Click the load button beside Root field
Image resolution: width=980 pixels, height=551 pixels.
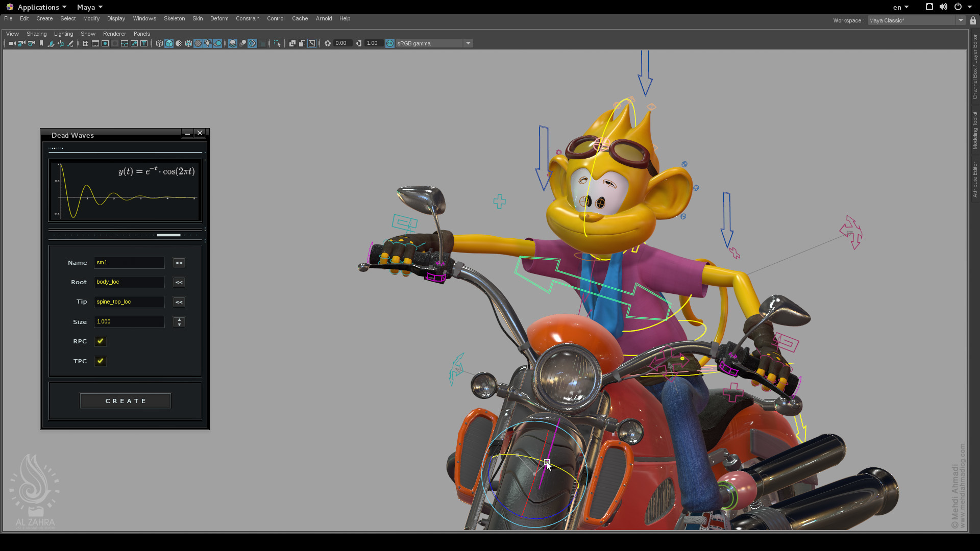pyautogui.click(x=179, y=283)
